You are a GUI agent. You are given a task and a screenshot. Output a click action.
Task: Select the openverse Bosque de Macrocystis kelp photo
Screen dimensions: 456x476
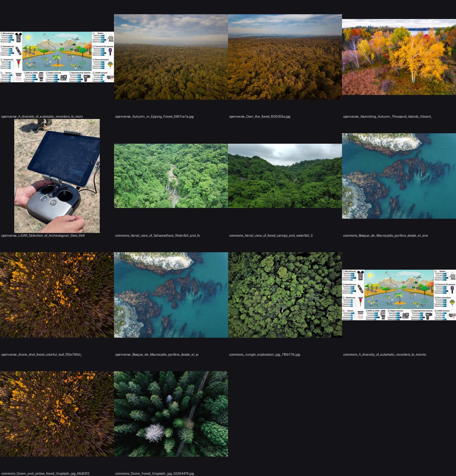tap(171, 295)
